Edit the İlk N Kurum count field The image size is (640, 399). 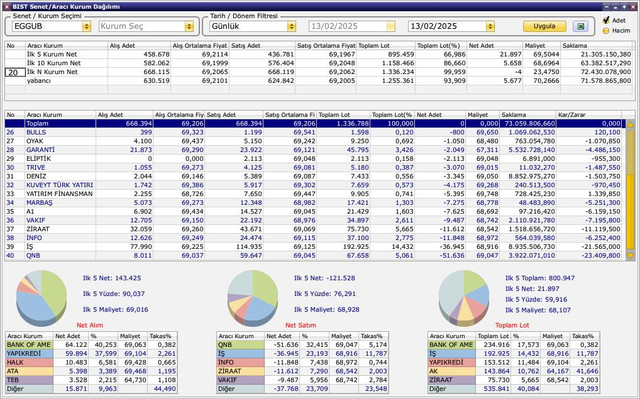tap(15, 72)
